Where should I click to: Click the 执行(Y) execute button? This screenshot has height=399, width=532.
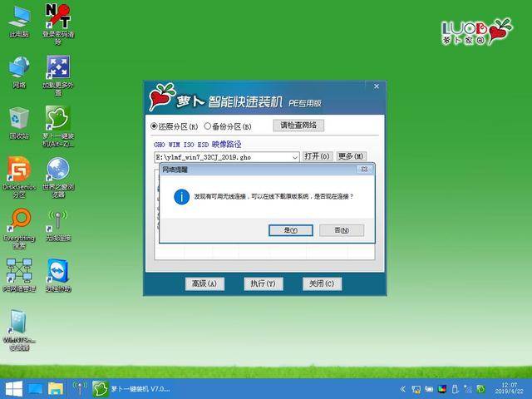click(x=264, y=283)
